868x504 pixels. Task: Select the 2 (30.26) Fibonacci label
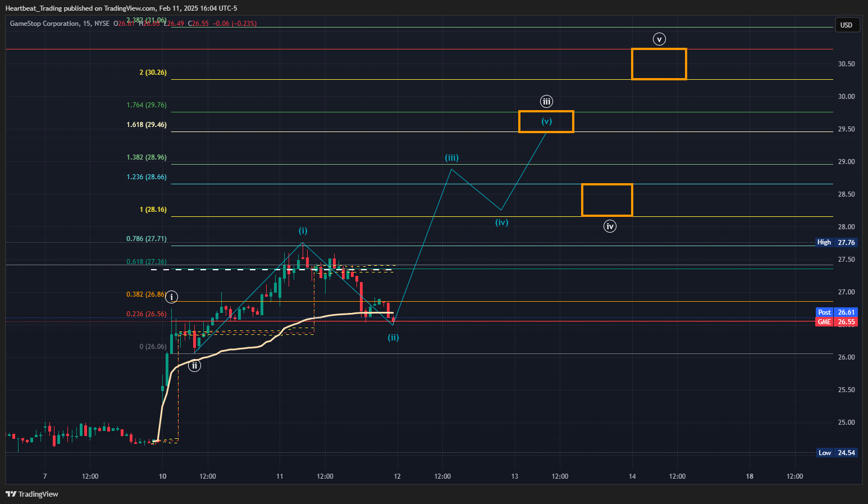(153, 72)
